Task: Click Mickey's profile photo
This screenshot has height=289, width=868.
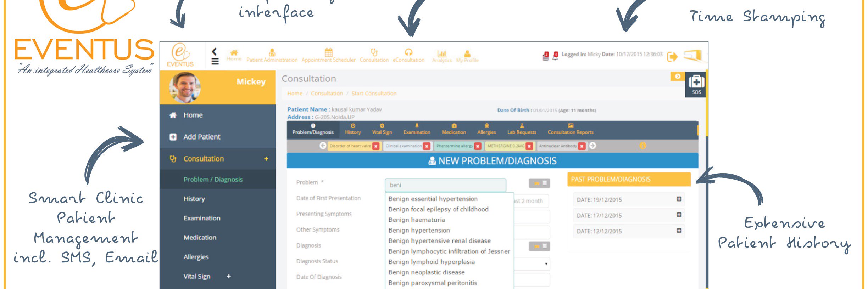Action: (185, 87)
